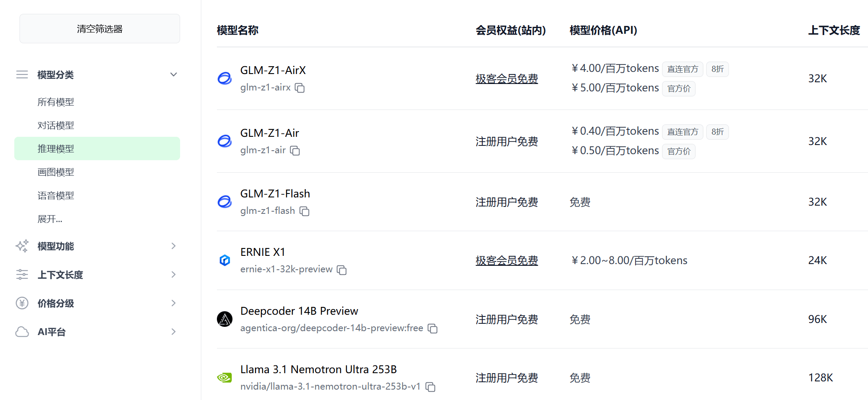Copy the glm-z1-airx model ID
This screenshot has width=868, height=400.
pyautogui.click(x=300, y=88)
